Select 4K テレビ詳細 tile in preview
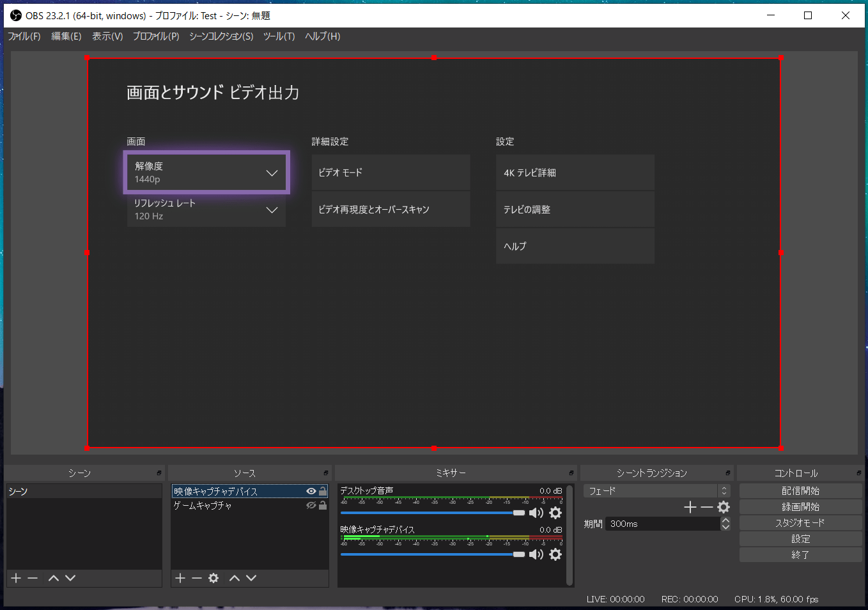This screenshot has width=868, height=610. 575,173
